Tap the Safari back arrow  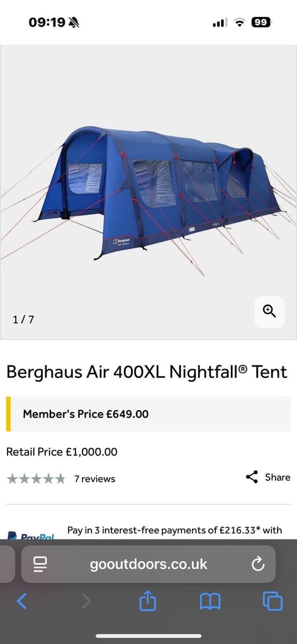tap(21, 601)
